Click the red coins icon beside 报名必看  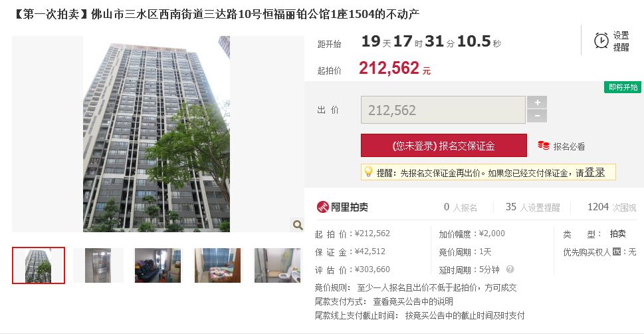coord(544,146)
